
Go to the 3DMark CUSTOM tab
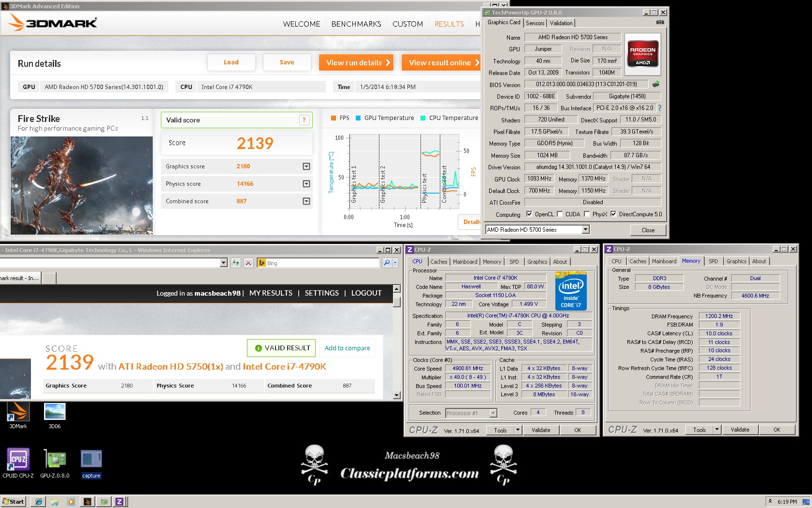(x=407, y=24)
